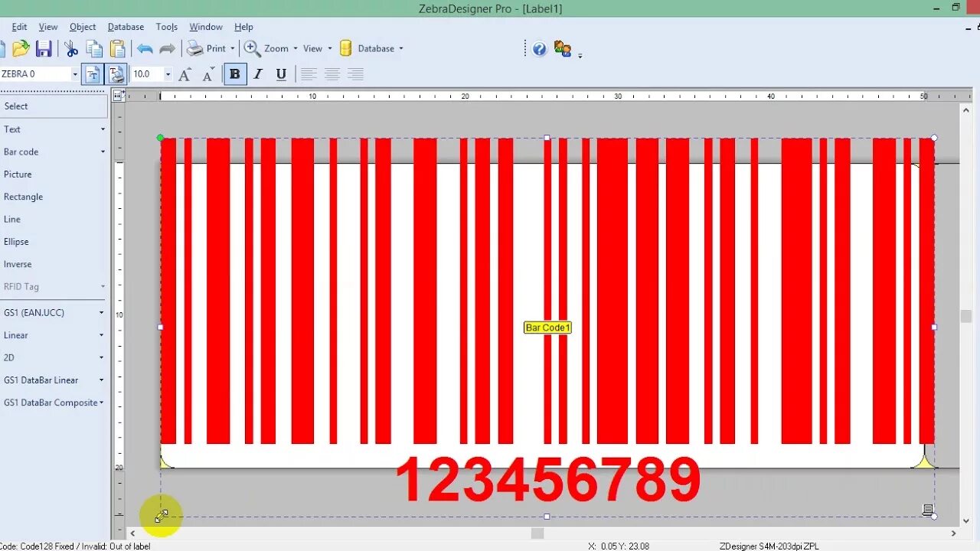Screen dimensions: 980x551
Task: Open the Help menu
Action: [x=243, y=27]
